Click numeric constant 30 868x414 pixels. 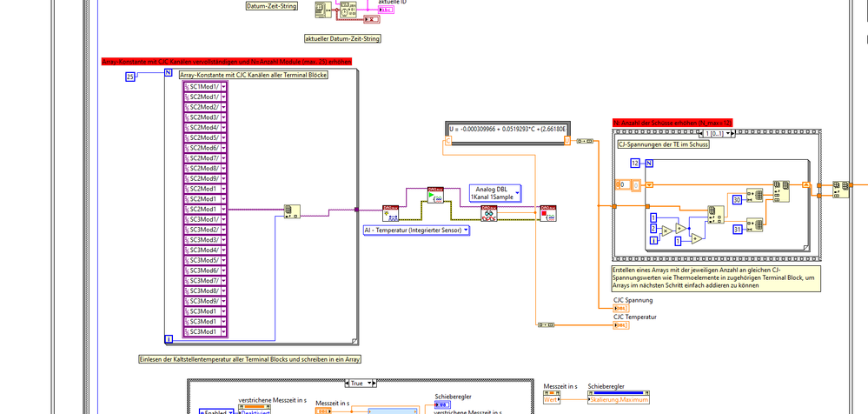pyautogui.click(x=738, y=199)
